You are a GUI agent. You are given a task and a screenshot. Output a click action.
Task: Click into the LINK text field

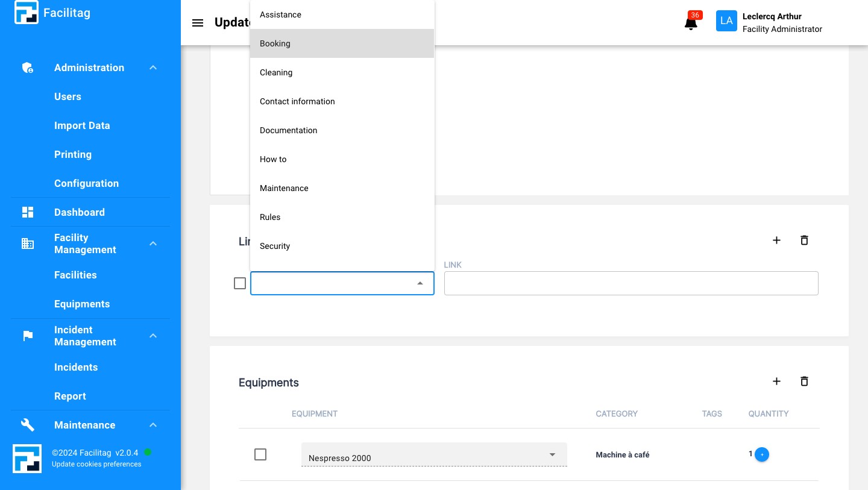click(631, 283)
